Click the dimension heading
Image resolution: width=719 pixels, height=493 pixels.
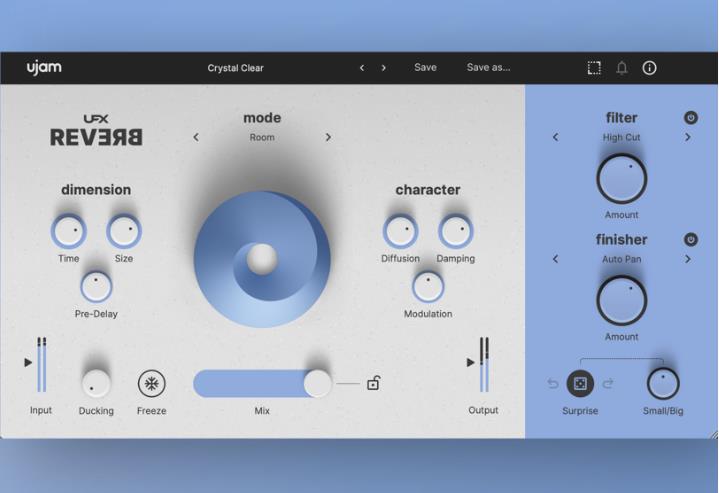pos(96,190)
